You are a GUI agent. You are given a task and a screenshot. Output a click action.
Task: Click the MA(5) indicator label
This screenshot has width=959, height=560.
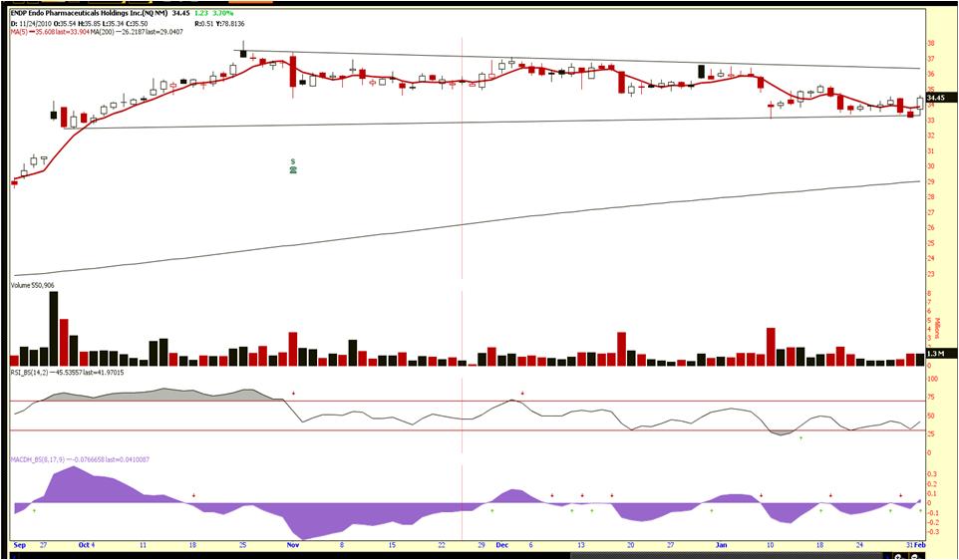click(18, 31)
